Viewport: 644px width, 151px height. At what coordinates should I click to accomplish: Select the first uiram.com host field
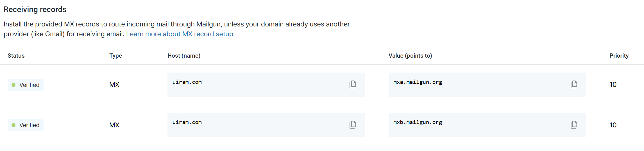click(266, 85)
